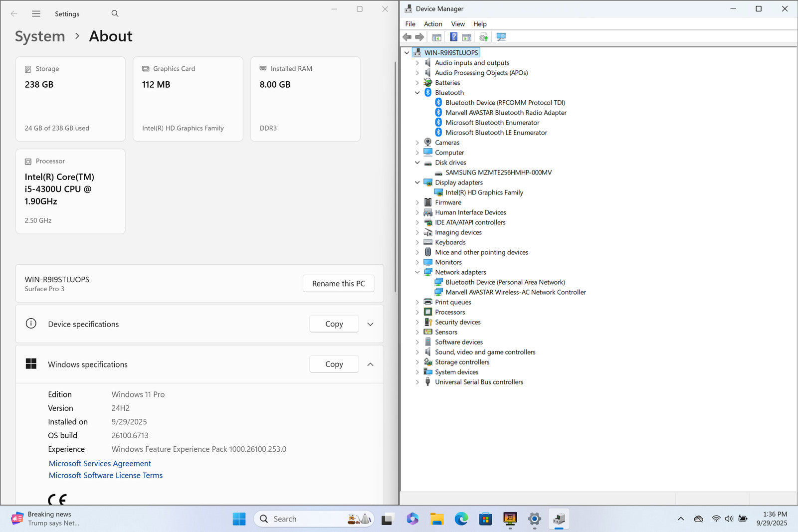The height and width of the screenshot is (532, 798).
Task: Toggle the Show/Hide Action Pane icon
Action: point(467,37)
